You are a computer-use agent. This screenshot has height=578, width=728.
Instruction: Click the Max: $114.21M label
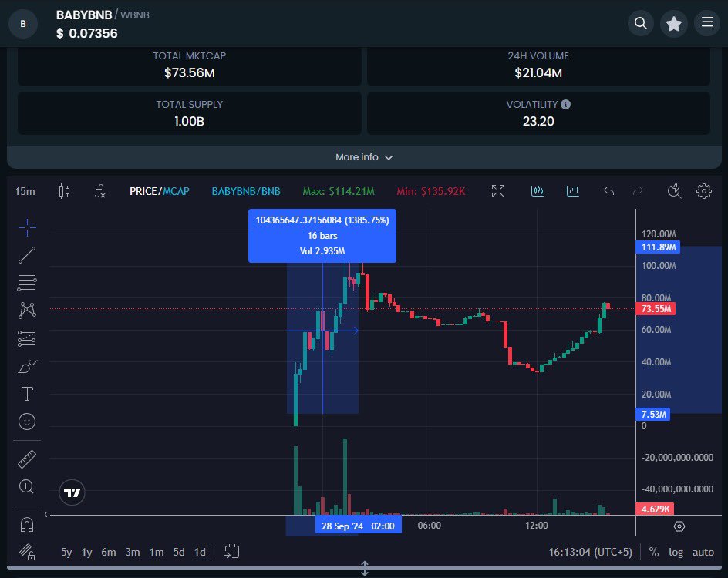click(x=339, y=191)
